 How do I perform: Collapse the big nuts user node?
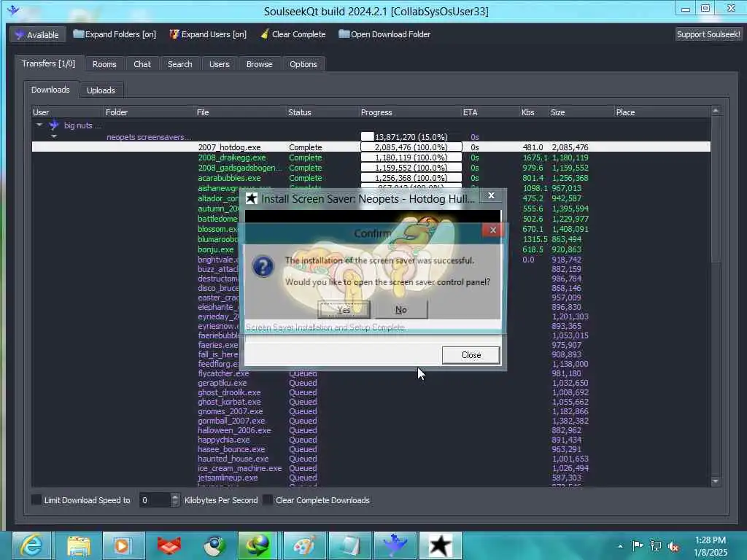[39, 125]
